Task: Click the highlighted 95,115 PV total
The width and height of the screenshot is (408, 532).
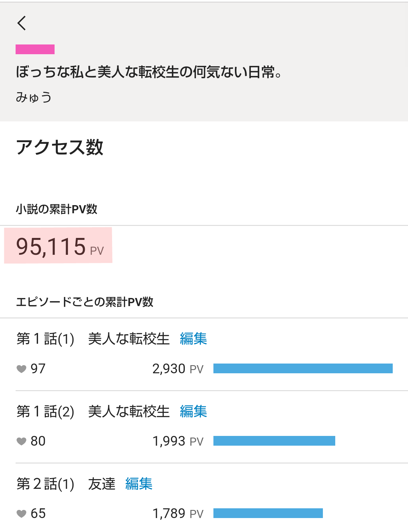Action: pyautogui.click(x=58, y=246)
